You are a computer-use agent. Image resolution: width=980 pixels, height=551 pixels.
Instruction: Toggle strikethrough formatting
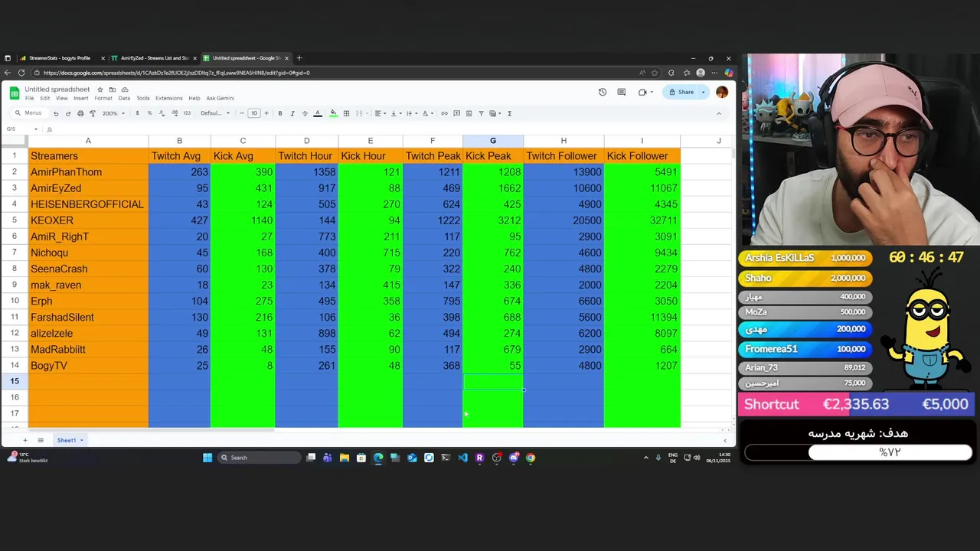point(305,113)
